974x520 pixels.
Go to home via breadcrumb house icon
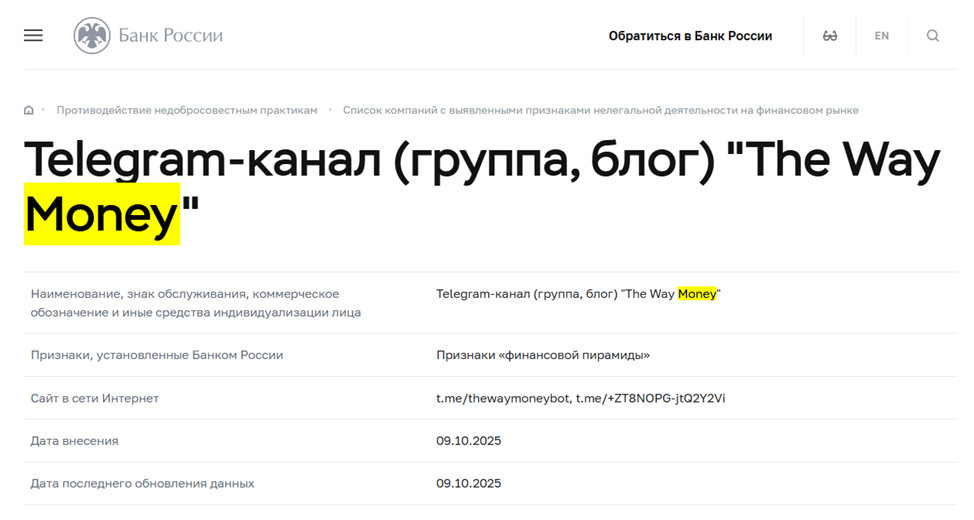(29, 110)
